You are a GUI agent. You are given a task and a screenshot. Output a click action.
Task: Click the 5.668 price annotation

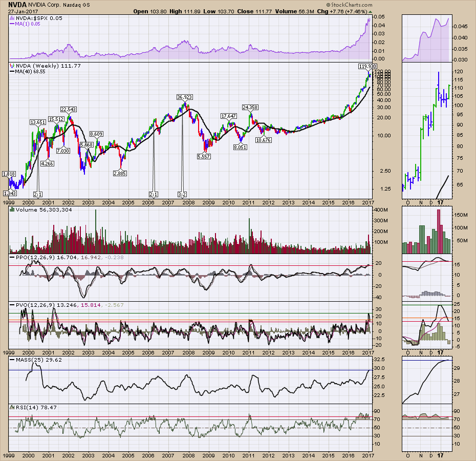pyautogui.click(x=86, y=145)
